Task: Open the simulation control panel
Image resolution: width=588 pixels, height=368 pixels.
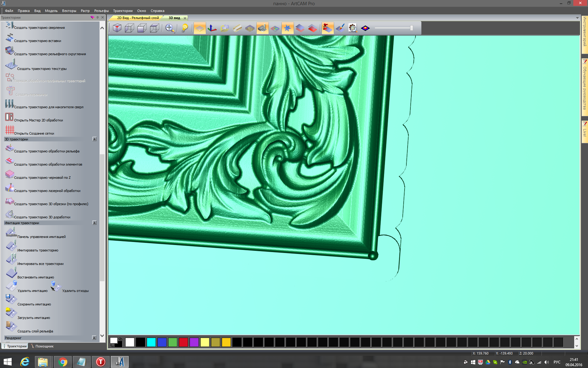Action: 41,237
